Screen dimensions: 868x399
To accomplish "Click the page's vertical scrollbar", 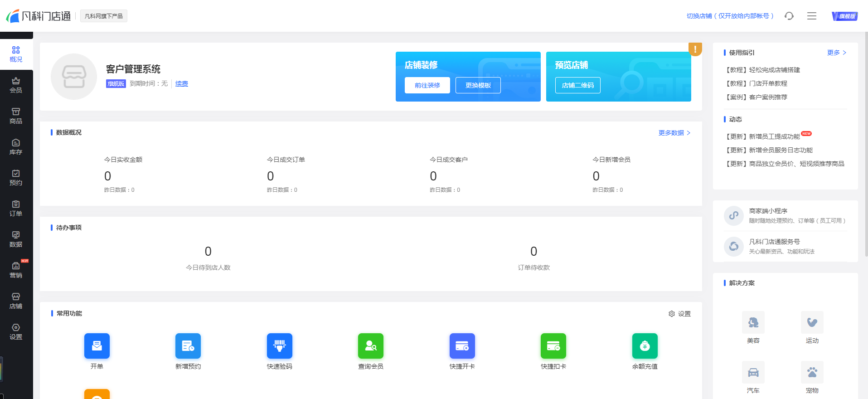I will 866,136.
